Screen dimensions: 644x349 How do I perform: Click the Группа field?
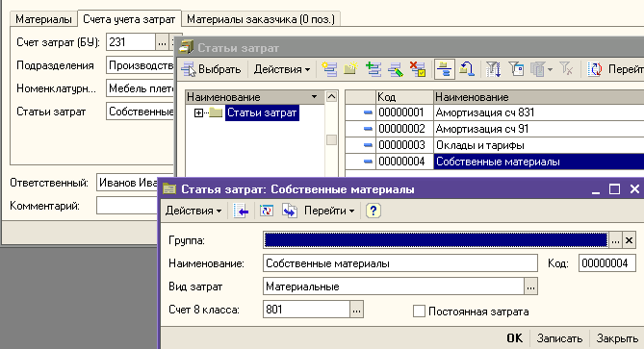(x=436, y=240)
